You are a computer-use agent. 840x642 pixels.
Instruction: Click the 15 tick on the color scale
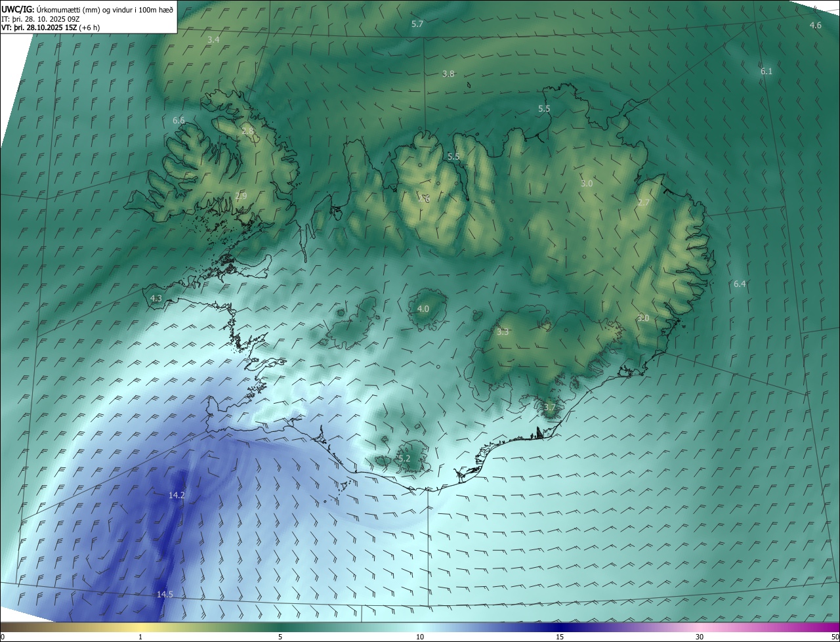coord(560,637)
